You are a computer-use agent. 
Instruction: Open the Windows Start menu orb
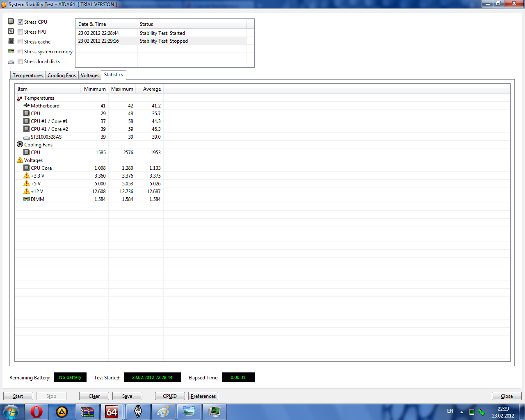click(10, 412)
